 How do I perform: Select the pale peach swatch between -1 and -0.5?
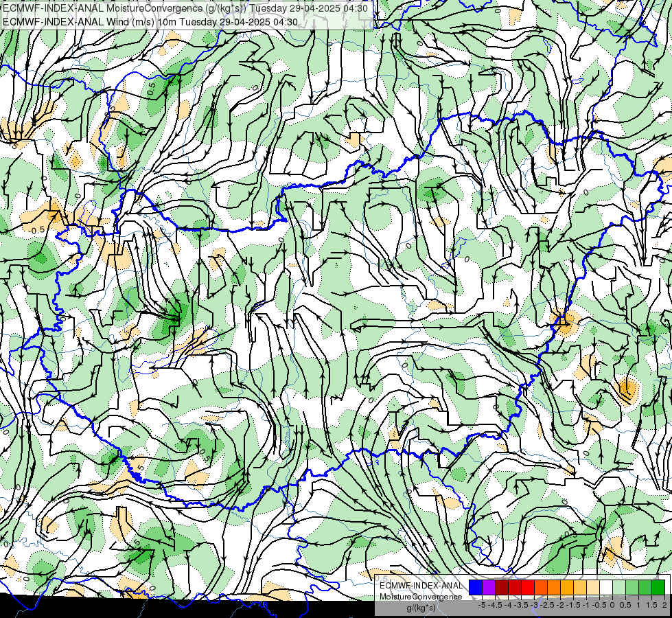tap(593, 587)
